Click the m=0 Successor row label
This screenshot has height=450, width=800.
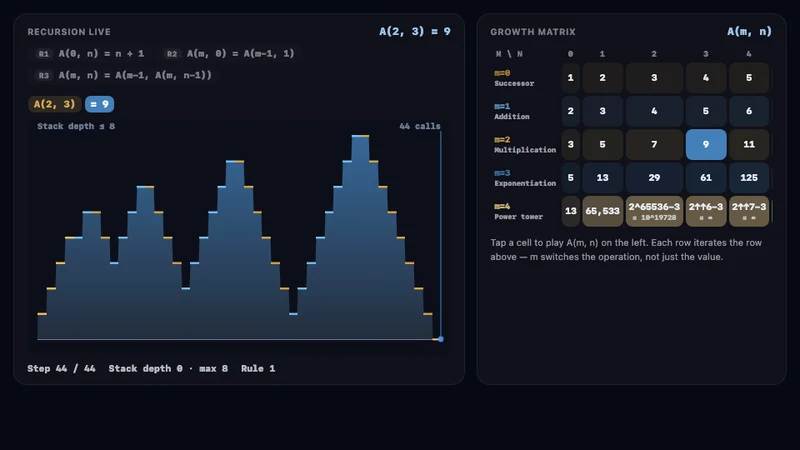pos(514,78)
